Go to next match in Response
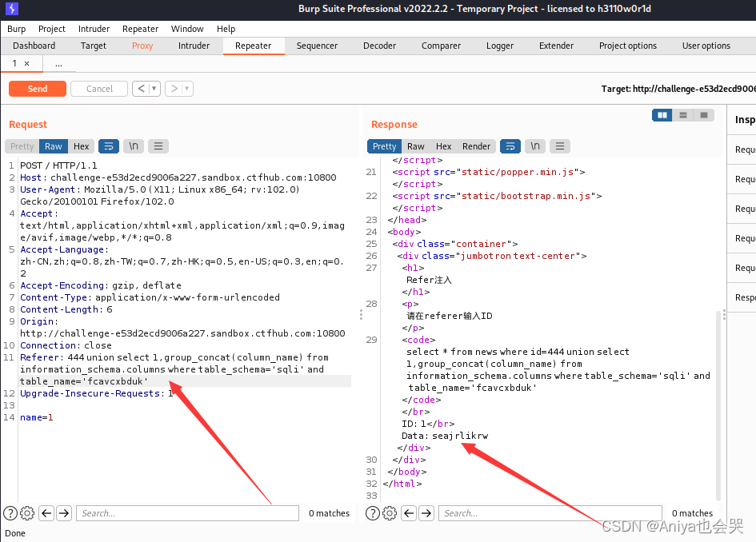This screenshot has height=542, width=756. [426, 513]
